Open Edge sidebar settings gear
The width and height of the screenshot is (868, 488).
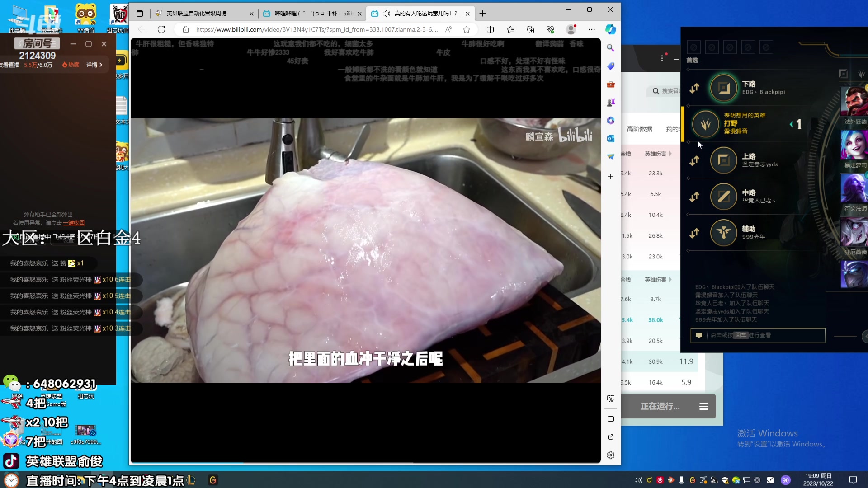[x=610, y=455]
